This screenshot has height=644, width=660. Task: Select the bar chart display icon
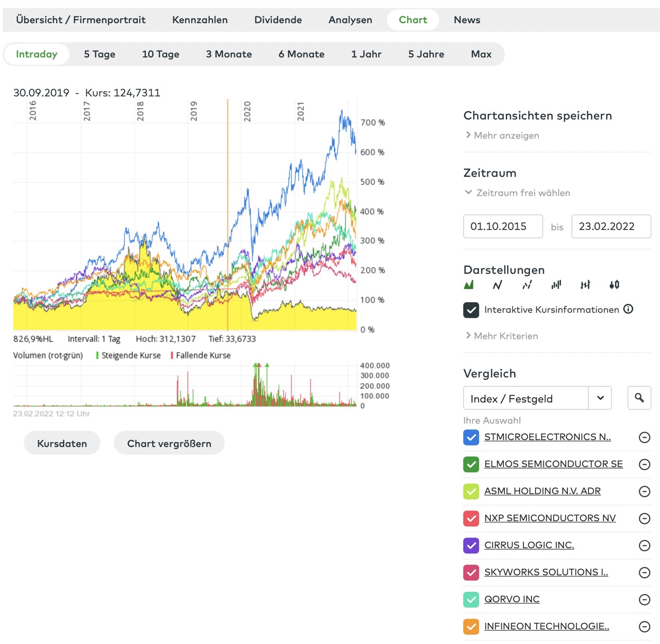(556, 285)
